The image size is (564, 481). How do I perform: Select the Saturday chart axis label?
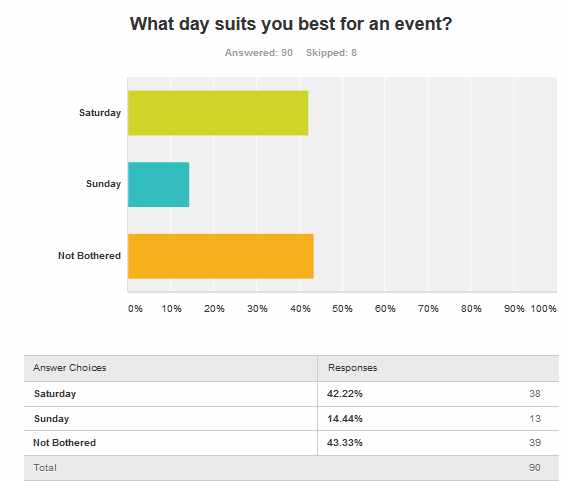click(100, 113)
